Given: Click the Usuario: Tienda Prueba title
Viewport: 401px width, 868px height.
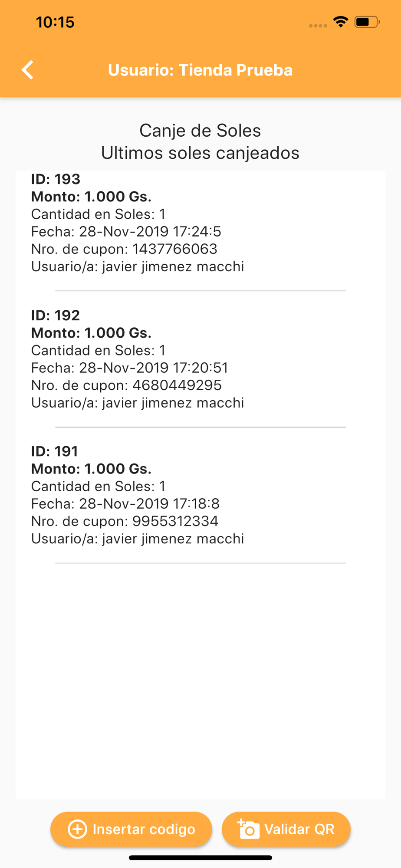Looking at the screenshot, I should [x=200, y=70].
